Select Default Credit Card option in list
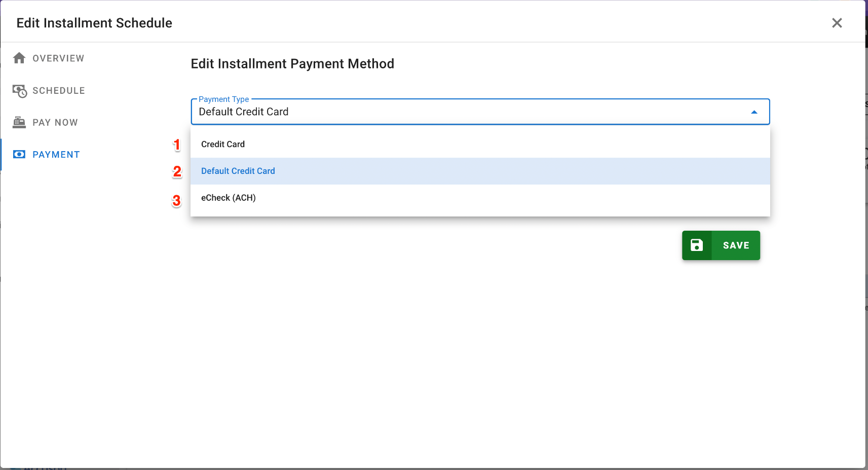The height and width of the screenshot is (470, 868). pyautogui.click(x=480, y=171)
